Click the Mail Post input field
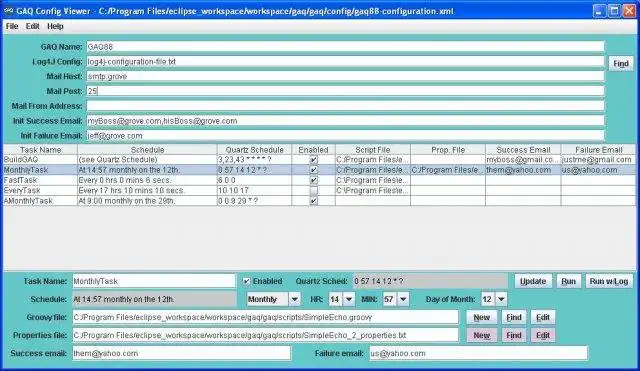Viewport: 640px width, 371px height. 345,91
